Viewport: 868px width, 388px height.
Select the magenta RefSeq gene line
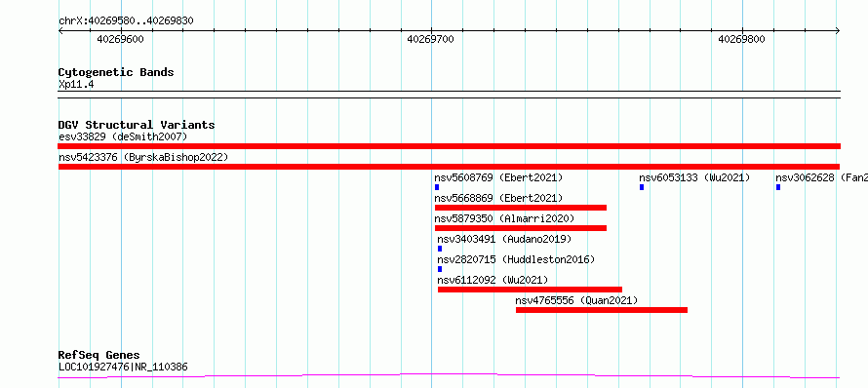[449, 376]
